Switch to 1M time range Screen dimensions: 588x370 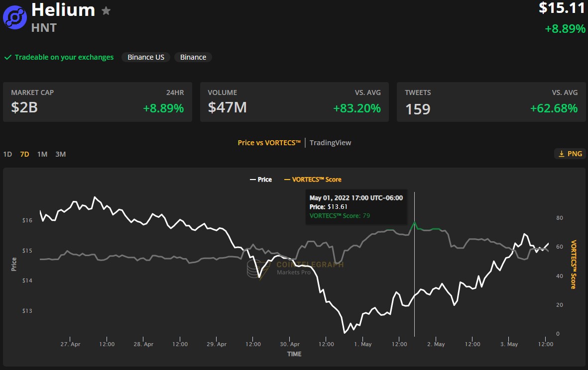click(42, 154)
